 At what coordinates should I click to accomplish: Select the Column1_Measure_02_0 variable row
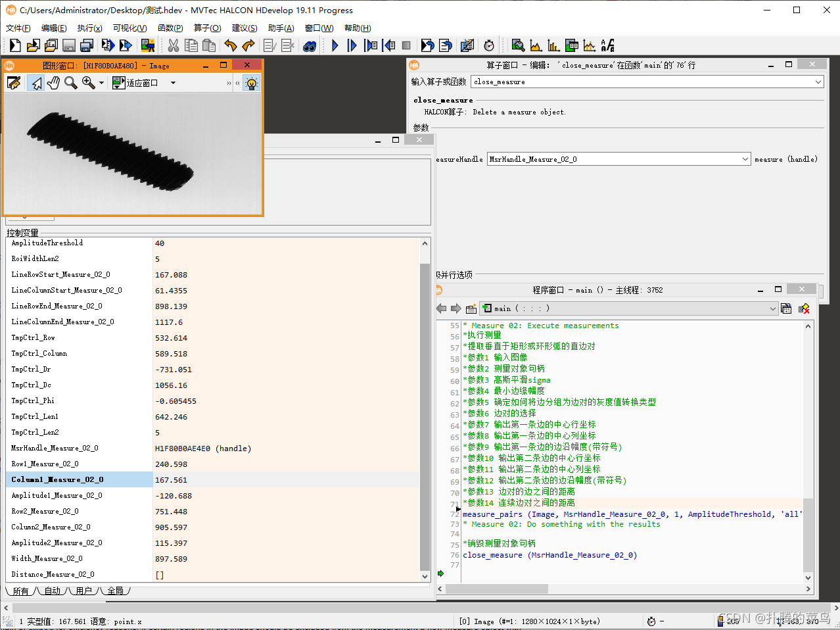[x=212, y=479]
